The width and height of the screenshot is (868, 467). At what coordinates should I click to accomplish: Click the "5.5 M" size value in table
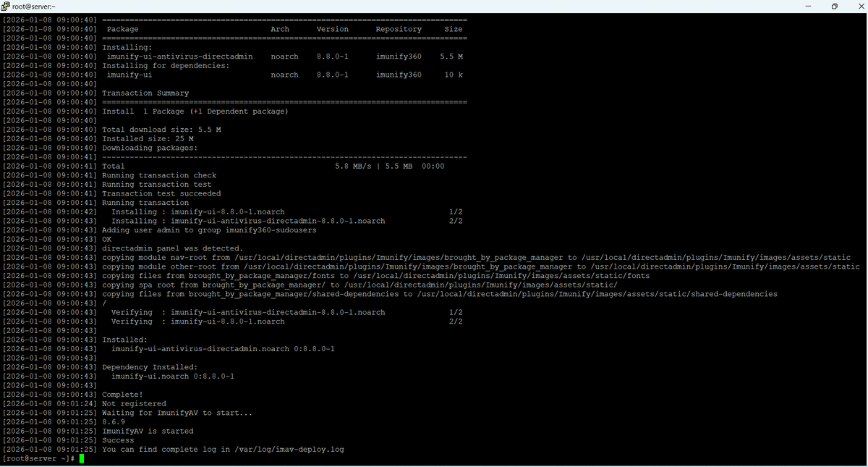pyautogui.click(x=451, y=56)
